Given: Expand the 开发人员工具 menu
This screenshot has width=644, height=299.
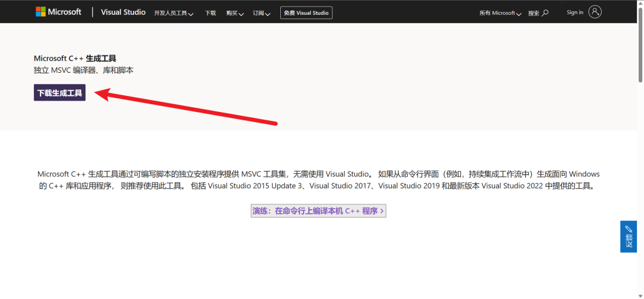Looking at the screenshot, I should (x=174, y=13).
